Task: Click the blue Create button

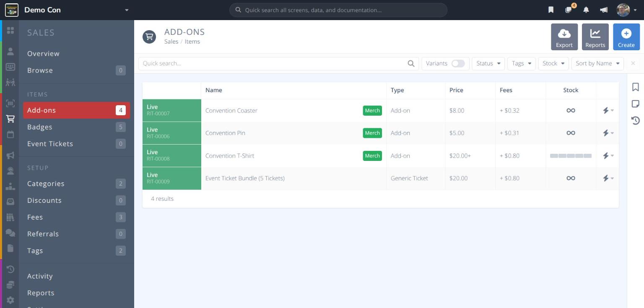Action: click(x=626, y=37)
